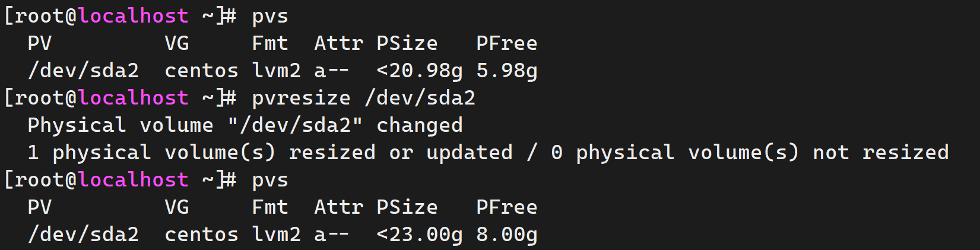Click the words "Physical volume" before "/dev/sda2"
This screenshot has width=980, height=250.
[120, 125]
